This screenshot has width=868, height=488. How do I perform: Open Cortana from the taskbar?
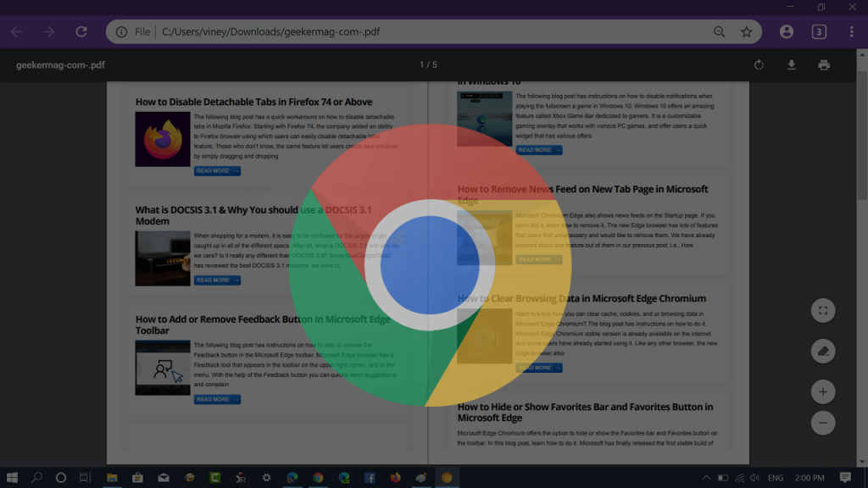pyautogui.click(x=61, y=478)
